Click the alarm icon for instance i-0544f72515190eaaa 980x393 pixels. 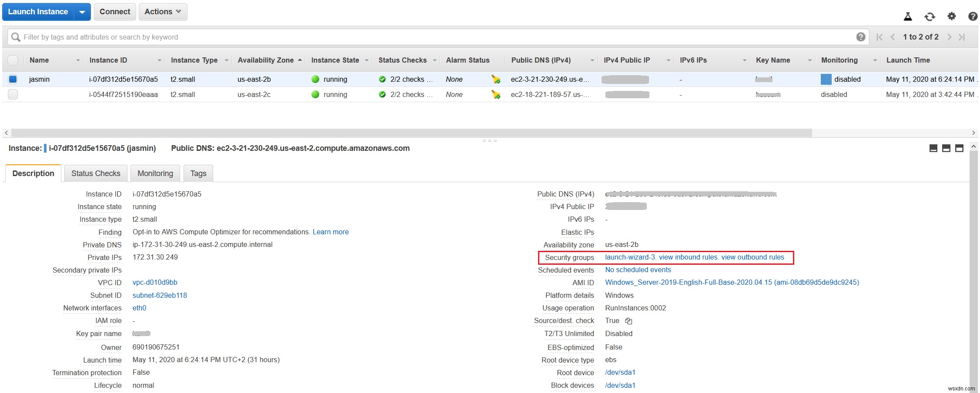tap(495, 94)
